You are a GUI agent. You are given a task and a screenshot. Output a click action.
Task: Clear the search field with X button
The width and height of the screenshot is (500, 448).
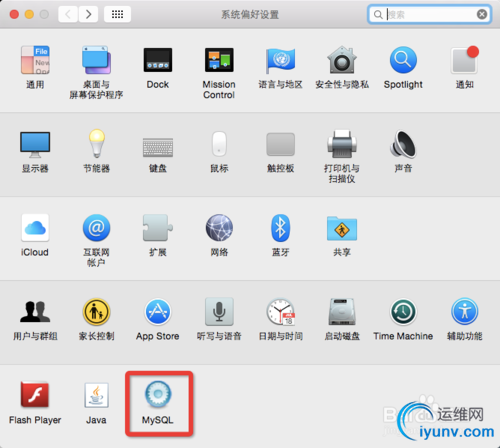coord(482,14)
